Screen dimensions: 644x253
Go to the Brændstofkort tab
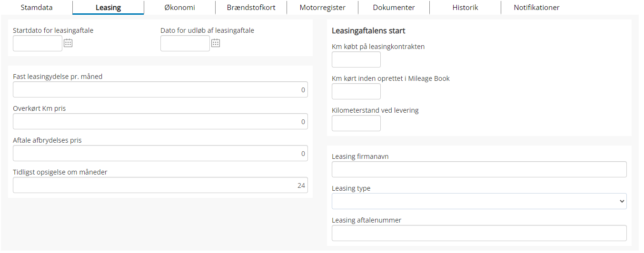coord(251,8)
